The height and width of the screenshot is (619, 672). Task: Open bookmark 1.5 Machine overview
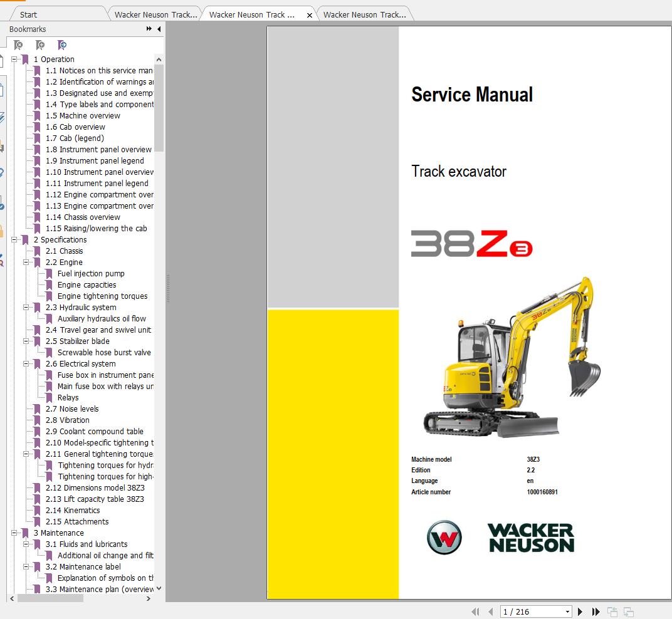coord(83,116)
